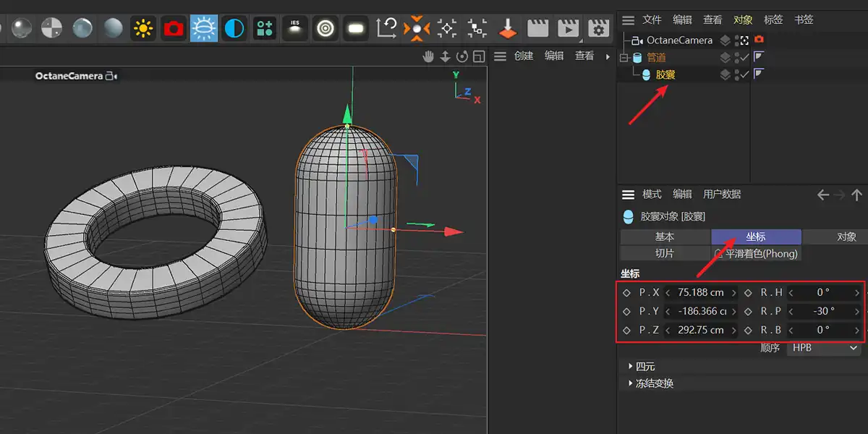Click the 平滑着色(Phong) tab button
The height and width of the screenshot is (434, 868).
click(x=757, y=253)
